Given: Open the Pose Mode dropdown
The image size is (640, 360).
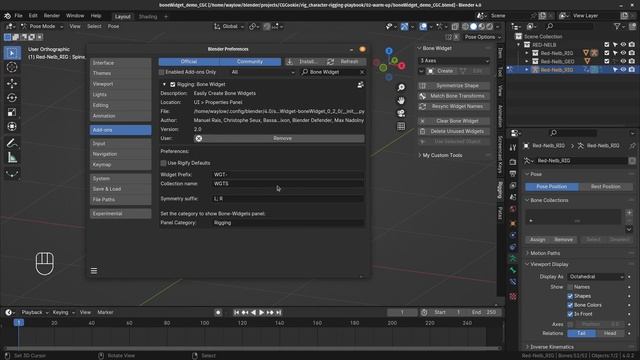Looking at the screenshot, I should (42, 27).
